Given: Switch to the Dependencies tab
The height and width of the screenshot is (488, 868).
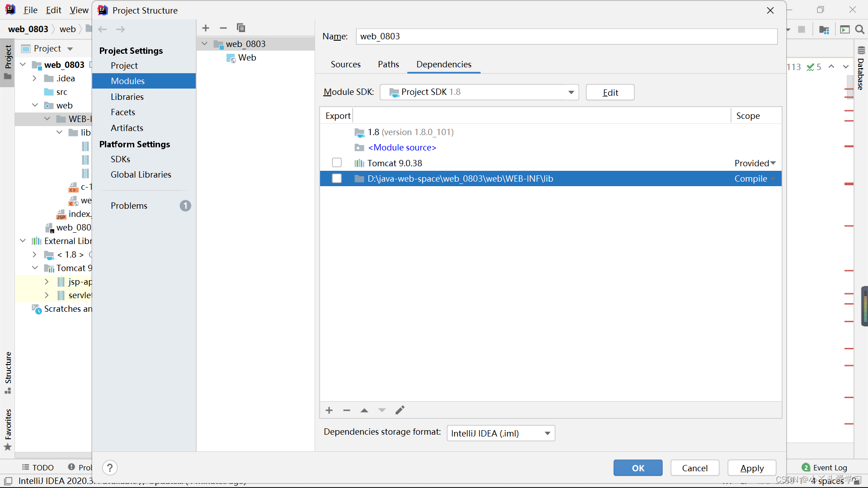Looking at the screenshot, I should [x=444, y=65].
